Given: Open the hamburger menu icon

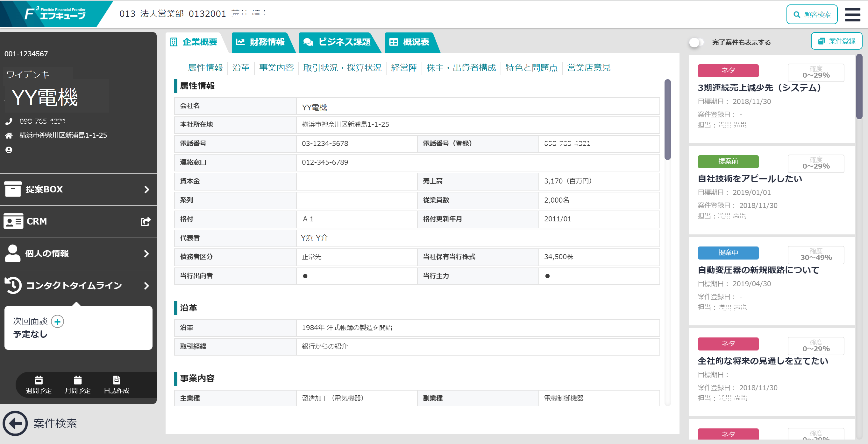Looking at the screenshot, I should point(852,15).
